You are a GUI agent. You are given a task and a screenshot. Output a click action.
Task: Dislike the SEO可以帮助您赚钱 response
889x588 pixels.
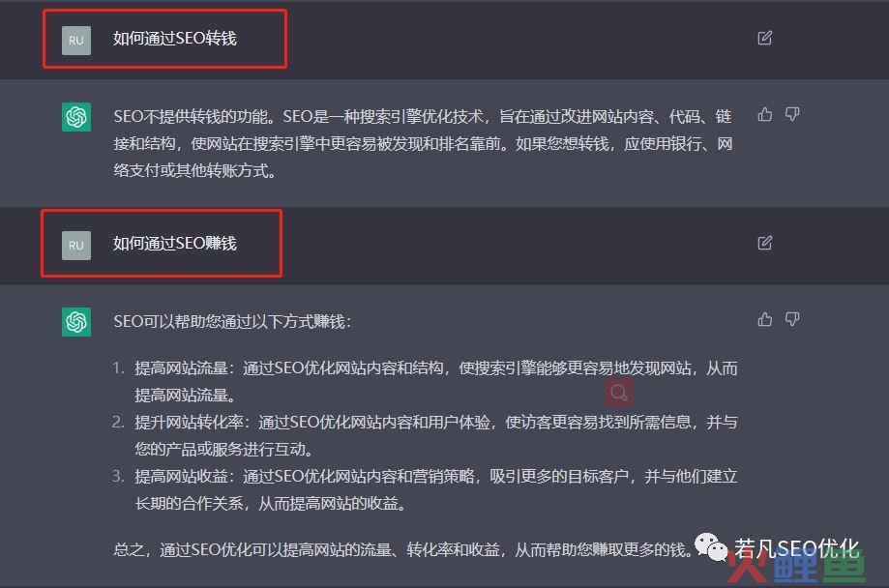click(x=792, y=319)
